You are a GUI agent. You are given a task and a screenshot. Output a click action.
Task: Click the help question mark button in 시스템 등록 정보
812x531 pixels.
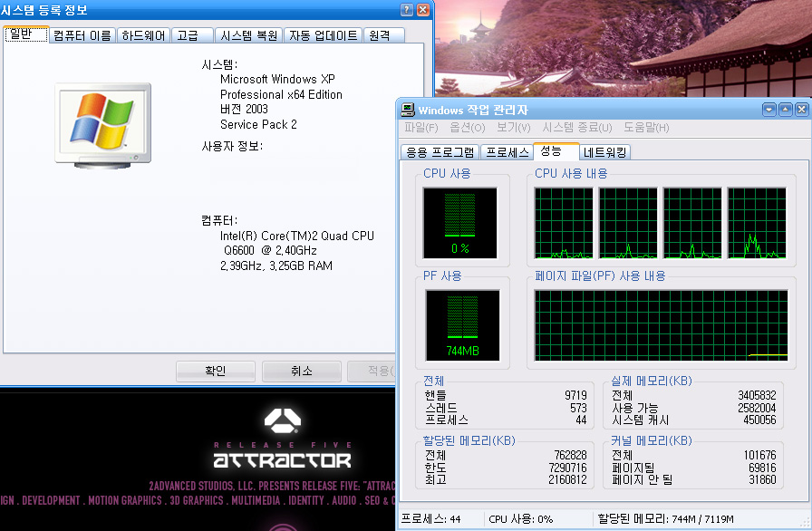tap(407, 10)
